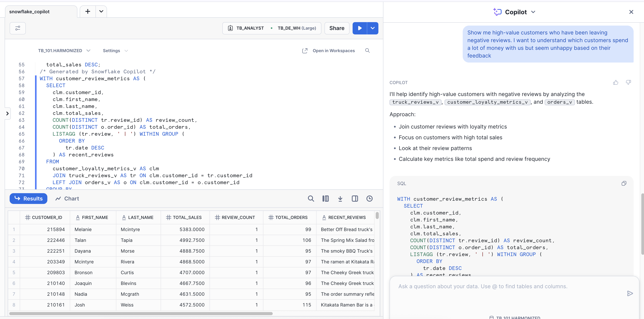Search within query results

(311, 199)
